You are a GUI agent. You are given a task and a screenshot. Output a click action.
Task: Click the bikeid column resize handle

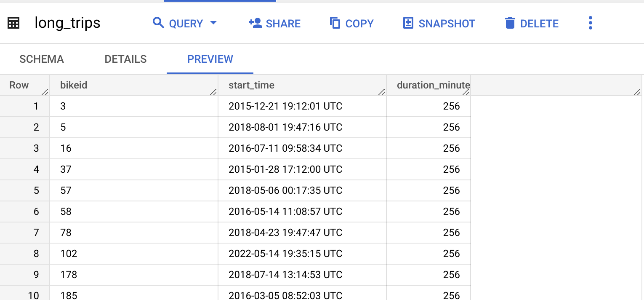(x=213, y=92)
